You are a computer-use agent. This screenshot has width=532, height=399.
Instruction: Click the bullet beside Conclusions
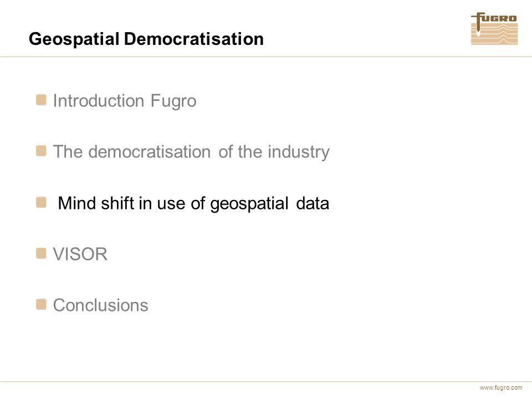pos(41,304)
